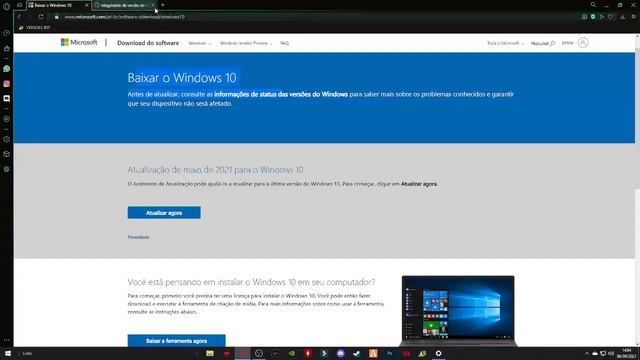Open Discord from the taskbar
The image size is (640, 360).
340,353
